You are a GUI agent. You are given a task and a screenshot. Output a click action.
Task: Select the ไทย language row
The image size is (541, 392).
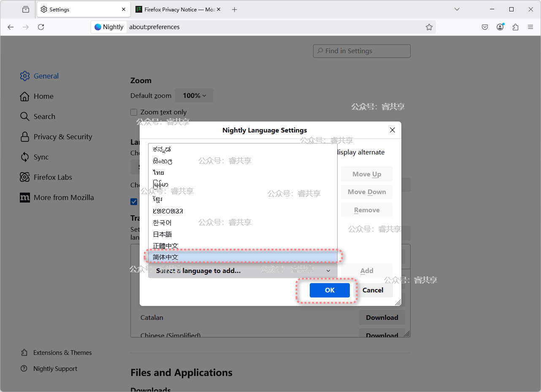[x=243, y=173]
